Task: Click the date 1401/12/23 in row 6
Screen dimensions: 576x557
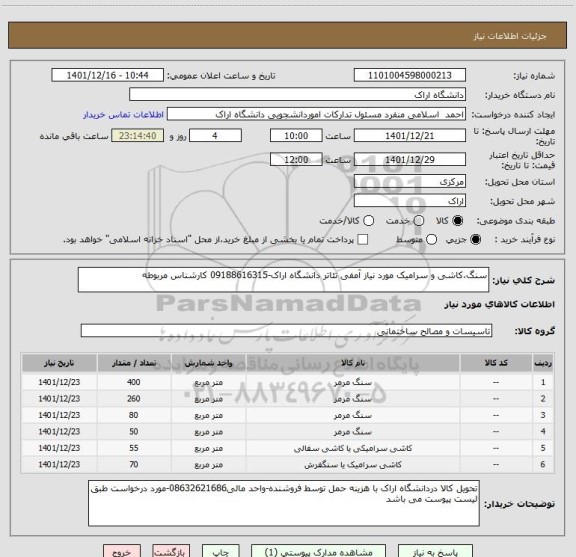Action: pos(59,464)
